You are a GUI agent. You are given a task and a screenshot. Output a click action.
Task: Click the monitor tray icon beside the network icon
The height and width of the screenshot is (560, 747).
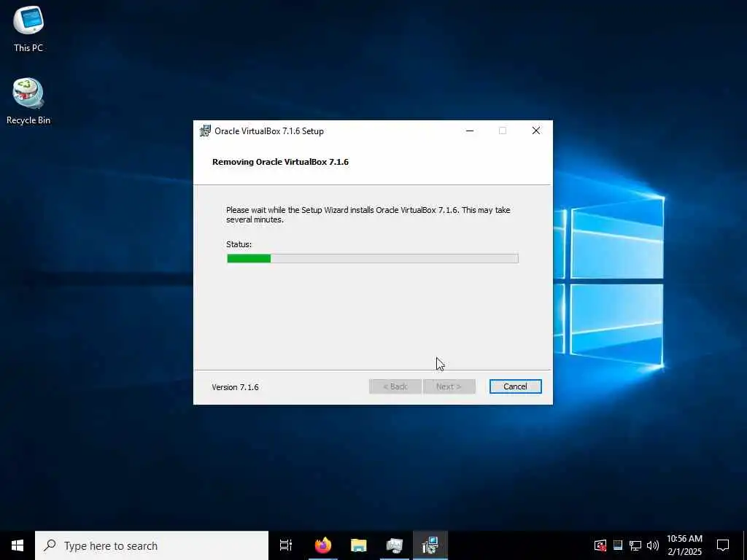pyautogui.click(x=618, y=545)
